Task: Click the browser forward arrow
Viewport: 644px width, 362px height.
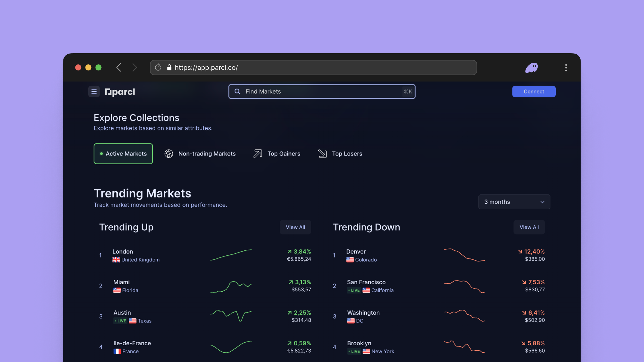Action: click(135, 68)
